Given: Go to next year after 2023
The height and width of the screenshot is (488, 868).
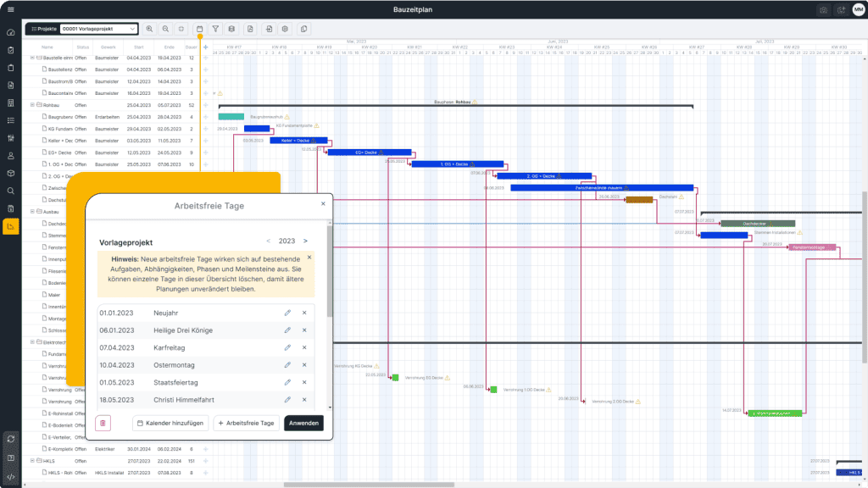Looking at the screenshot, I should (305, 241).
